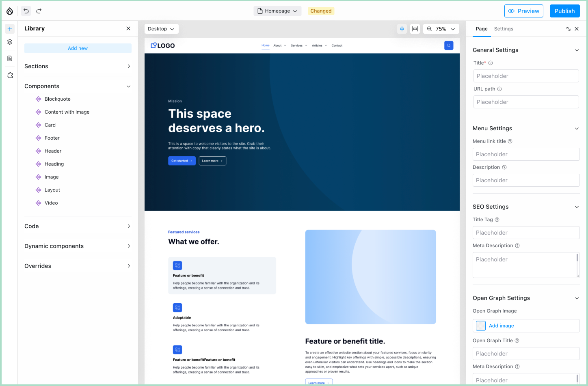The image size is (588, 386).
Task: Click the undo arrow icon
Action: [26, 11]
